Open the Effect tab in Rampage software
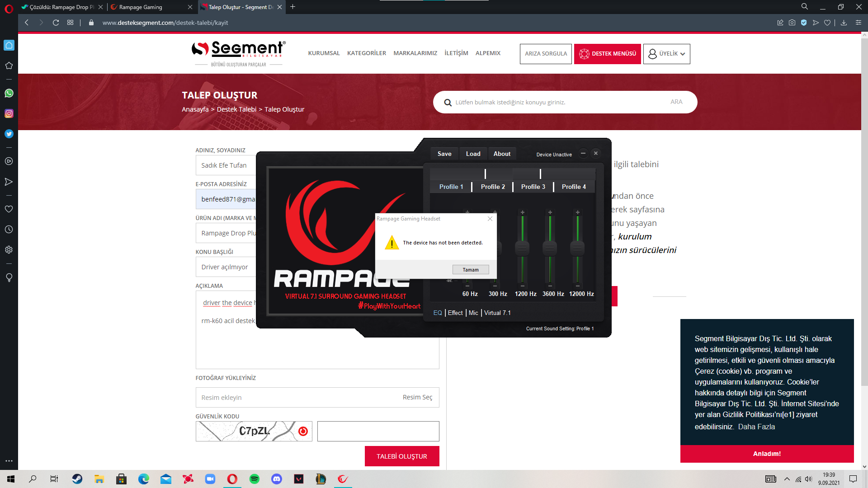Image resolution: width=868 pixels, height=488 pixels. click(x=455, y=313)
